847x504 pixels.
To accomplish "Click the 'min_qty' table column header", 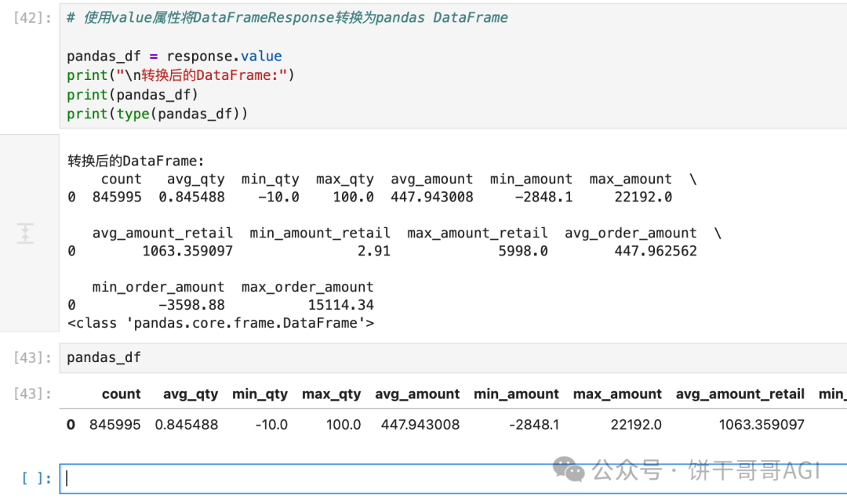I will click(260, 394).
